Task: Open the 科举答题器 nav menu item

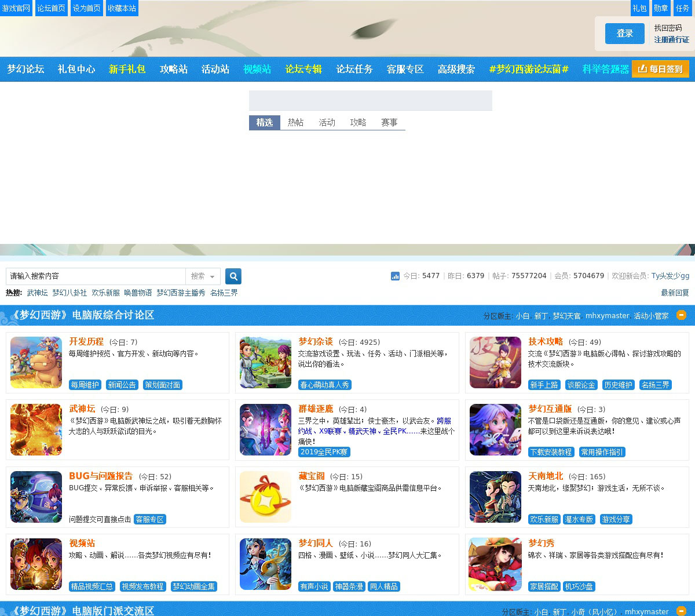Action: click(606, 69)
